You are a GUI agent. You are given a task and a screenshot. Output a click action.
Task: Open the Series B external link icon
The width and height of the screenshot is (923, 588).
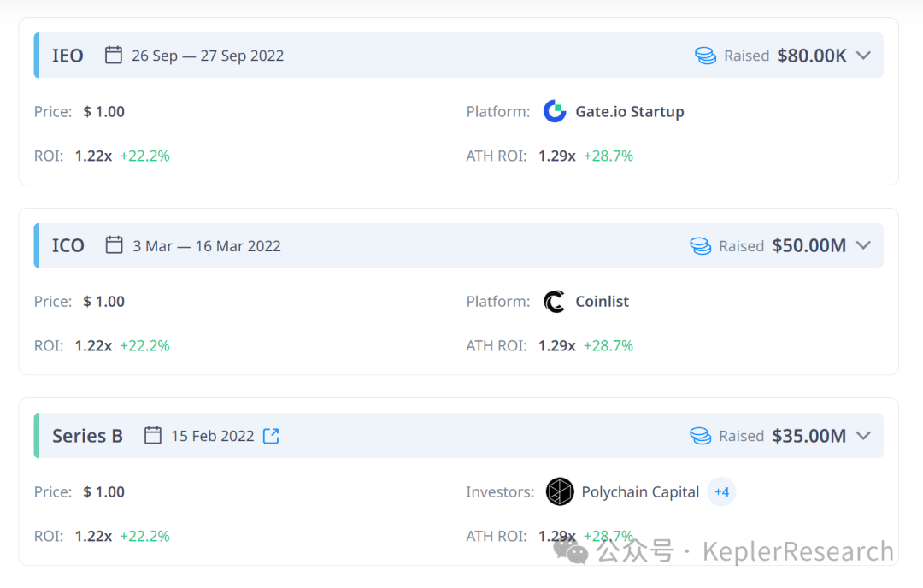(x=271, y=436)
